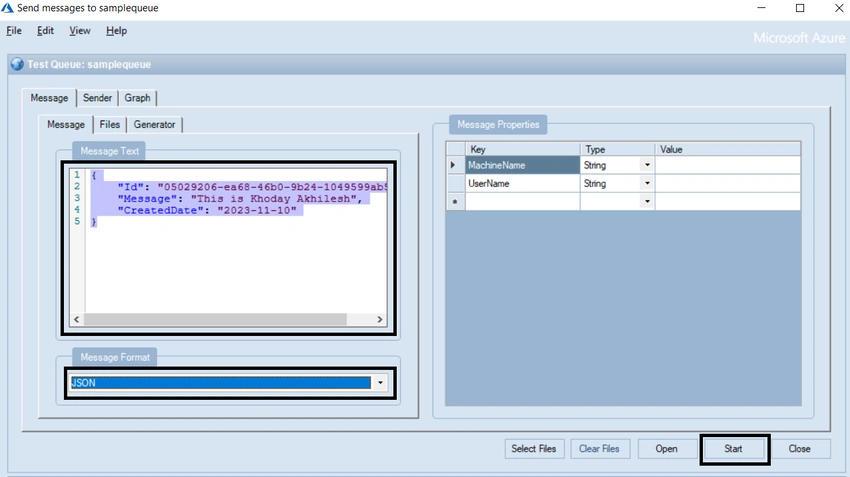This screenshot has height=477, width=850.
Task: Click the Clear Files button
Action: (599, 449)
